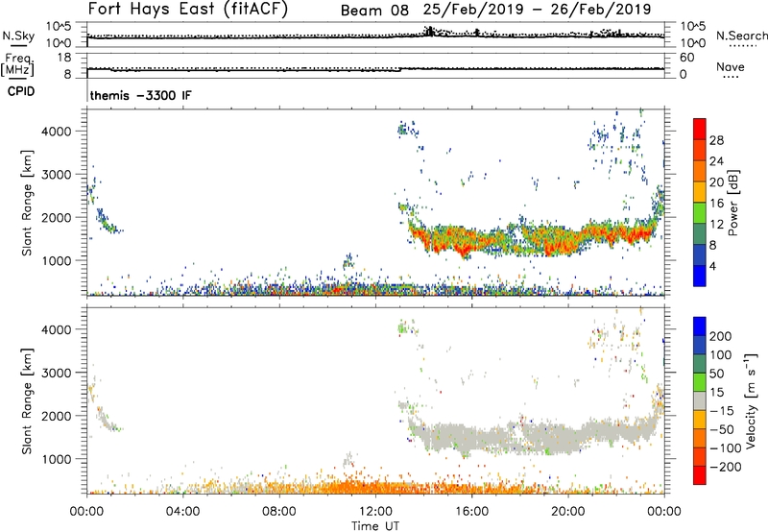Screen dimensions: 768x532
Task: Click the "60" tick of Nave axis
Action: tap(686, 58)
